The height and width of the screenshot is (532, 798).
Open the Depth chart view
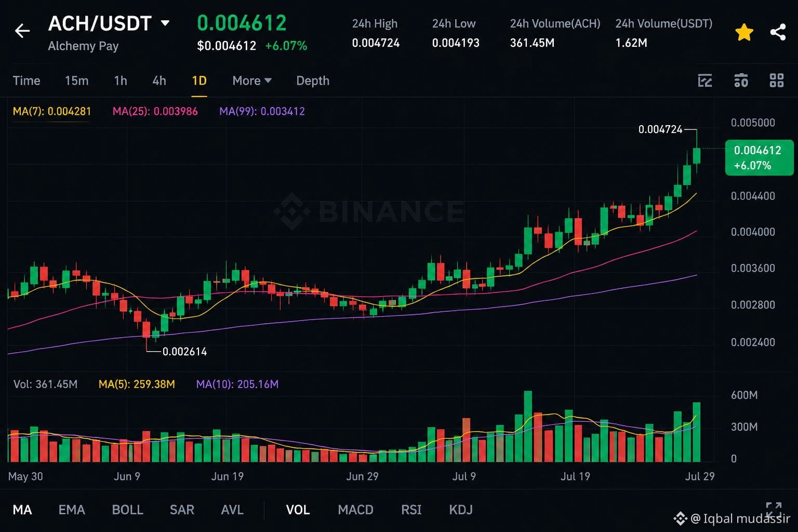click(313, 81)
